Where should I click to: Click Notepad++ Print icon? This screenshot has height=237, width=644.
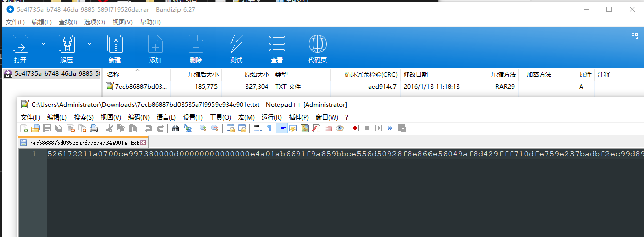point(94,128)
